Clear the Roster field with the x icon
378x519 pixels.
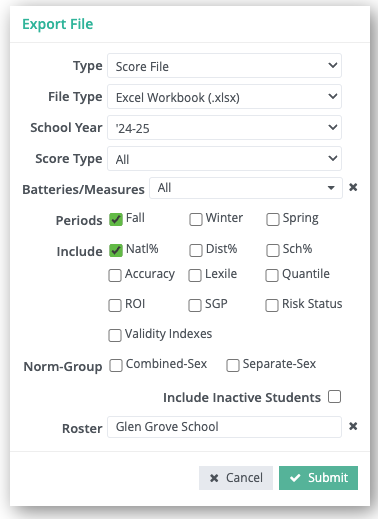(353, 426)
